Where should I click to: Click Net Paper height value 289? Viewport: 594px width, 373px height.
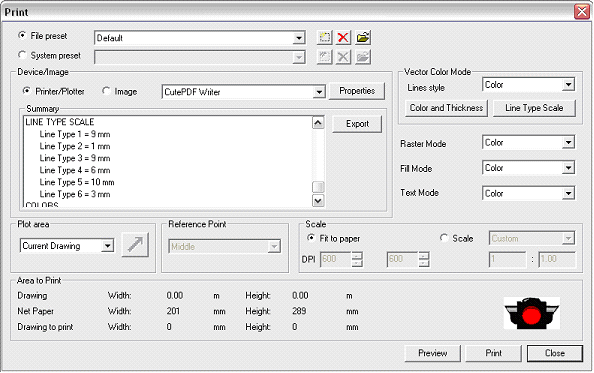click(299, 311)
